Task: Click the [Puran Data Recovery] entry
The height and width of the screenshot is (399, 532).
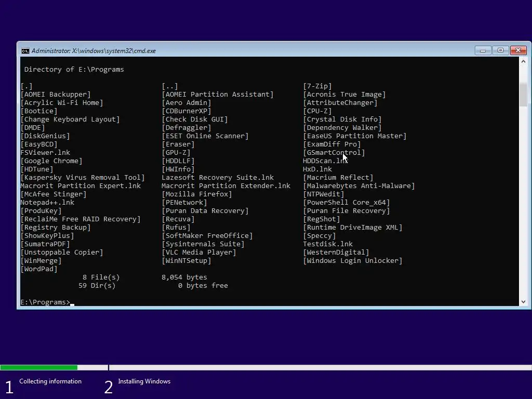Action: pos(205,211)
